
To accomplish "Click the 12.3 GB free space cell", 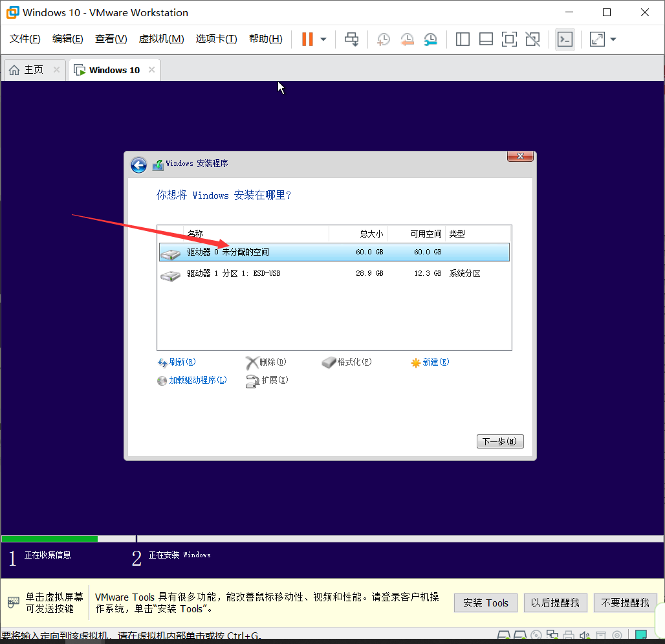I will click(428, 273).
